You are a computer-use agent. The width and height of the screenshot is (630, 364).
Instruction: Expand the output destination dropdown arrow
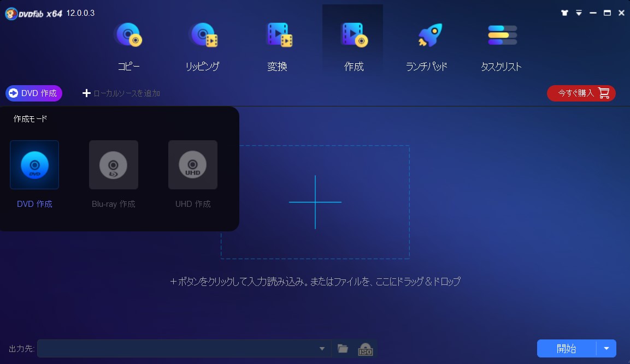tap(322, 348)
